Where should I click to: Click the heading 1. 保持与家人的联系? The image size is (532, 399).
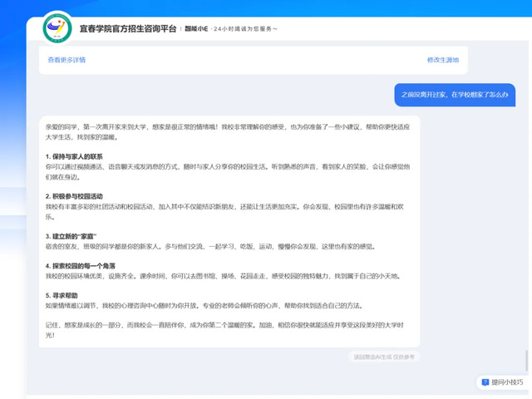tap(75, 156)
